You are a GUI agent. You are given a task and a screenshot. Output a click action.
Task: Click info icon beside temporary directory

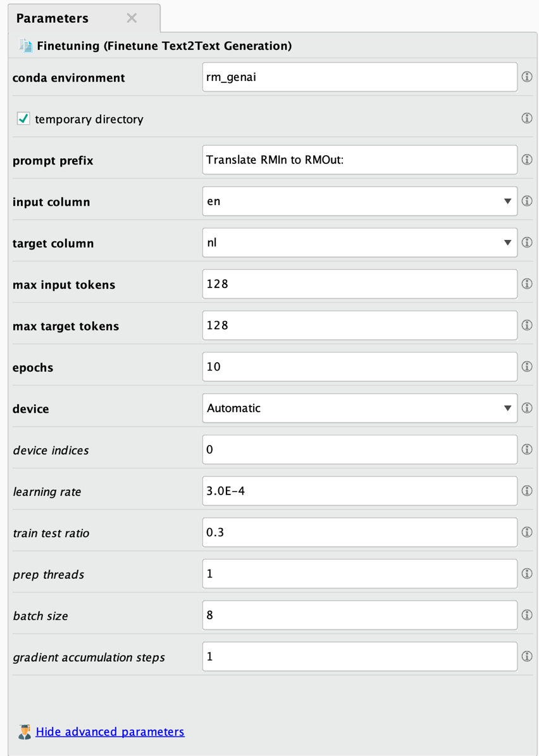click(x=526, y=118)
